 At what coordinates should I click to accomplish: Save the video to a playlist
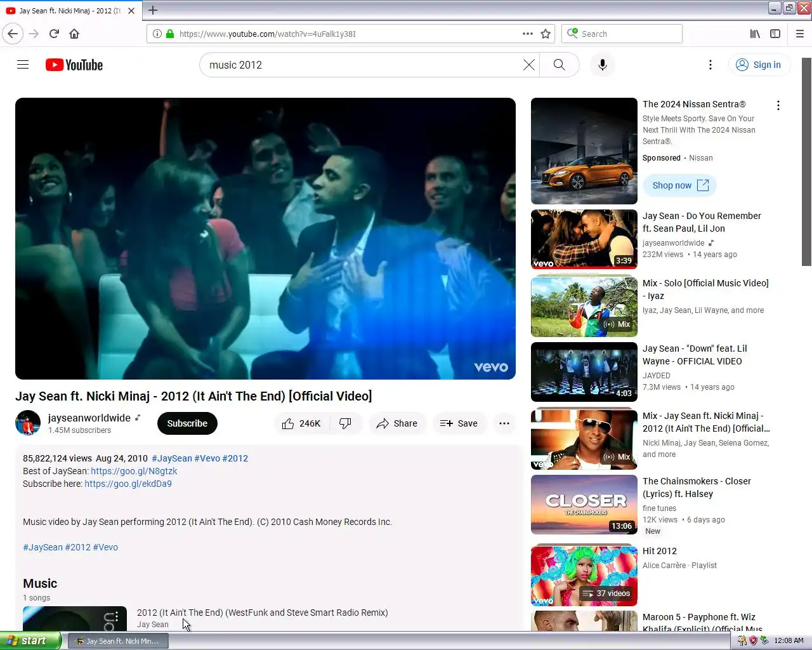(459, 423)
